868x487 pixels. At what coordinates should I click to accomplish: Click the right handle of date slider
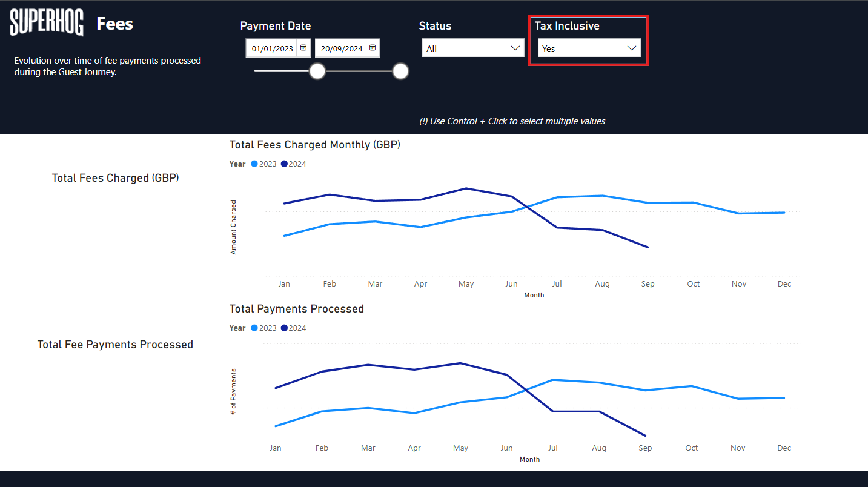coord(400,71)
